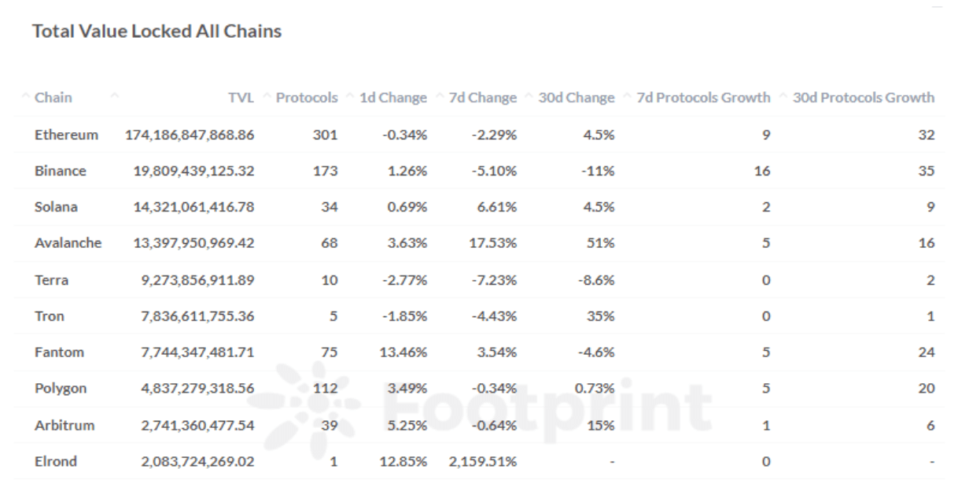This screenshot has width=980, height=487.
Task: Open the Arbitrum chain entry
Action: pos(64,425)
